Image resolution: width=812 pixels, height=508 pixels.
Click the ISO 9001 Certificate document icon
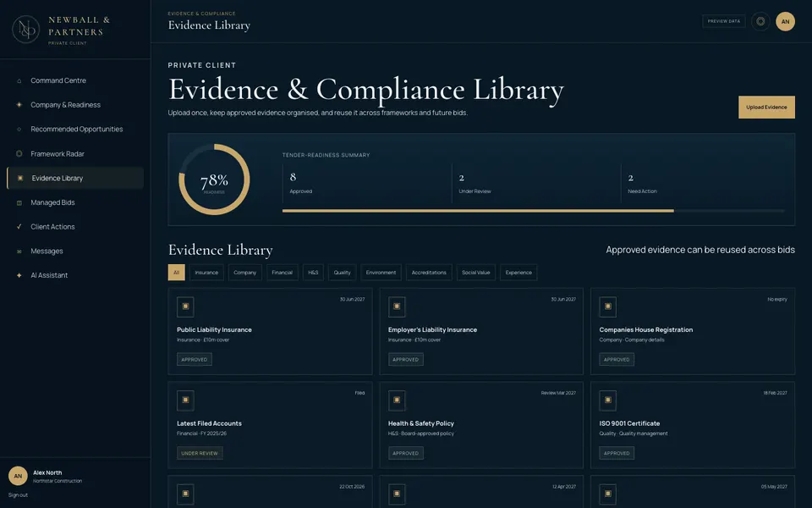click(608, 400)
